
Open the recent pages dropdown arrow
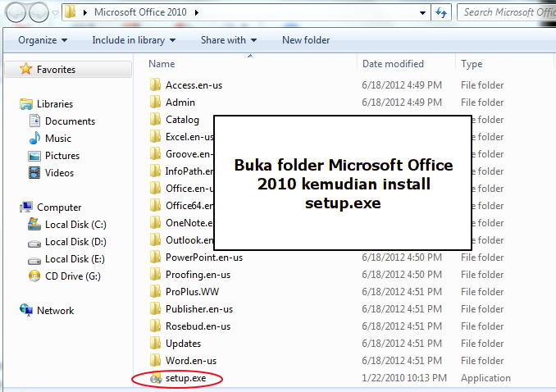point(55,13)
